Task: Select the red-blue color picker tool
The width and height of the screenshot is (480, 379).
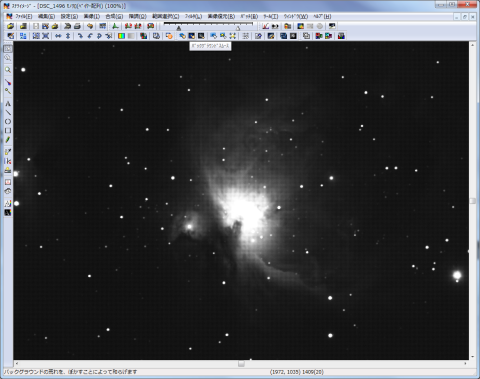Action: coord(8,82)
